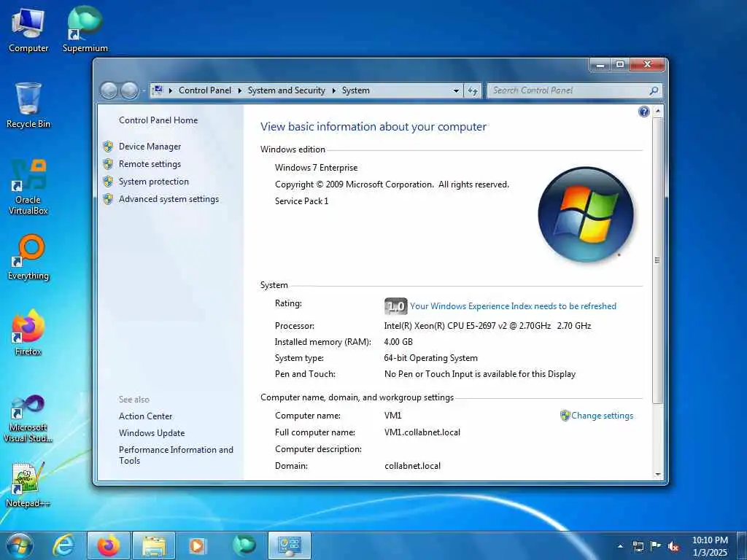Screen dimensions: 747x560
Task: Select the Recycle Bin icon
Action: click(x=28, y=106)
